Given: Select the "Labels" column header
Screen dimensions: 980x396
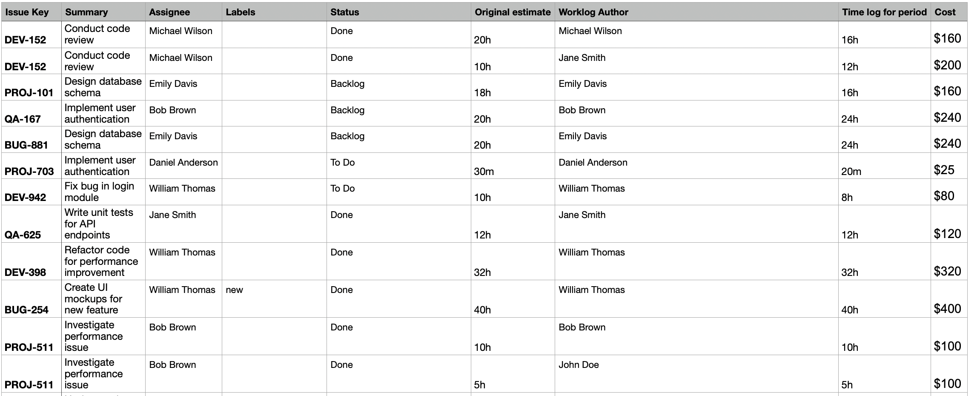Looking at the screenshot, I should coord(241,12).
